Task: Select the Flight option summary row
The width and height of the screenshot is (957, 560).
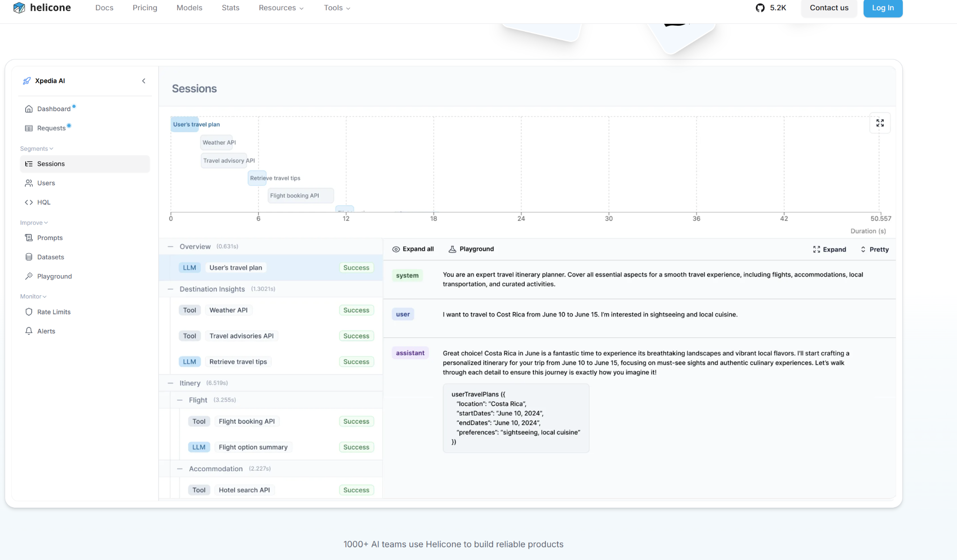Action: coord(280,447)
